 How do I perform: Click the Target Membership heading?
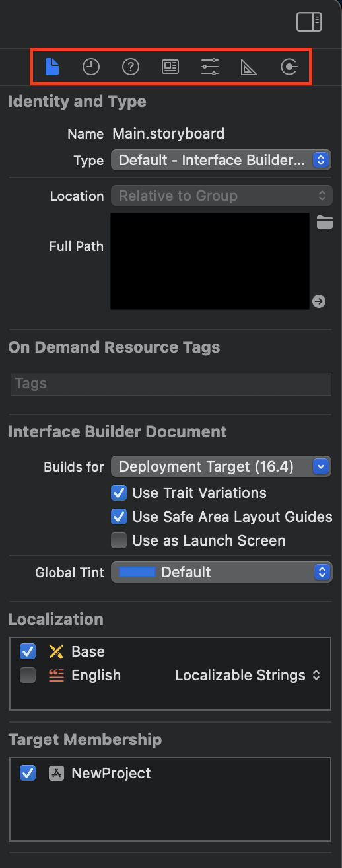(85, 739)
